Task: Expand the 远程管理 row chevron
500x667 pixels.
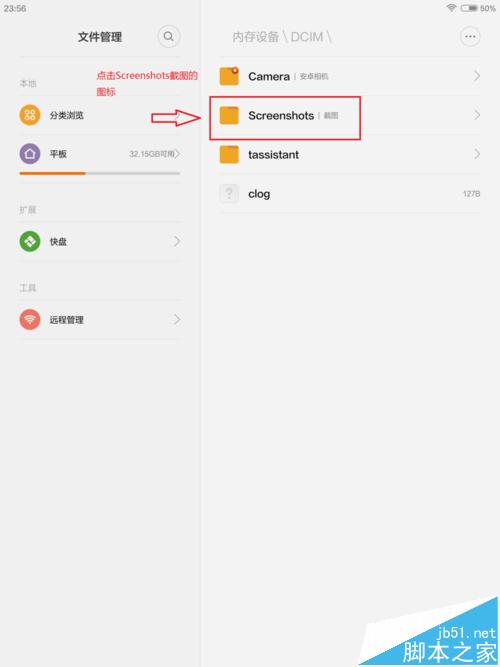Action: [x=177, y=319]
